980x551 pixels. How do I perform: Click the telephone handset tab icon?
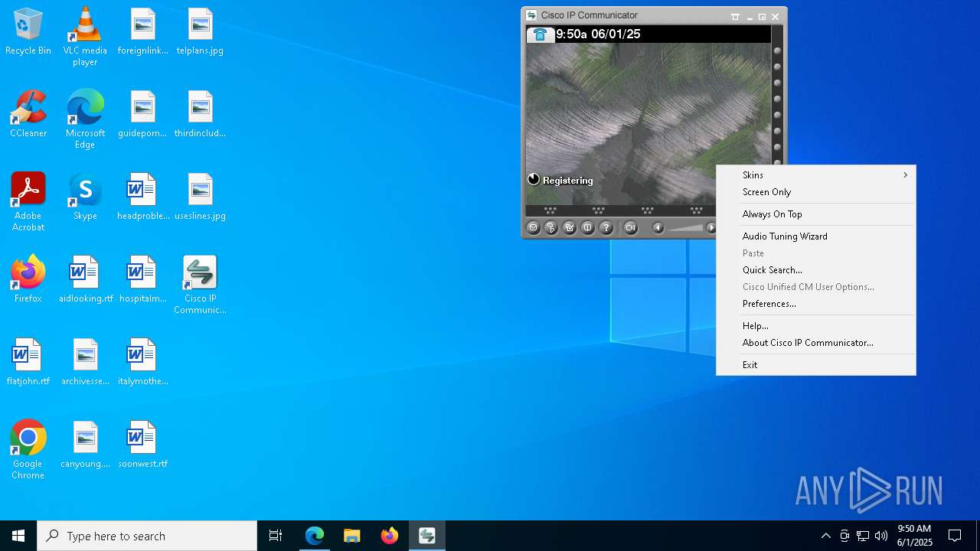pos(541,34)
